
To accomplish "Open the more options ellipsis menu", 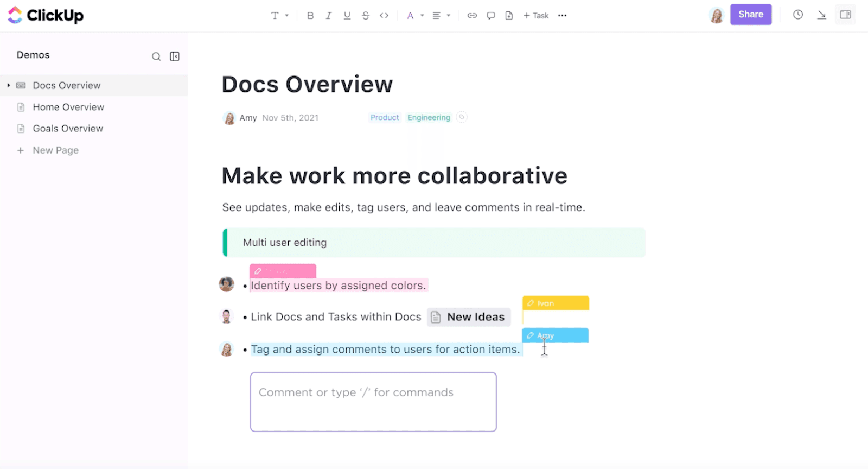I will pyautogui.click(x=562, y=16).
